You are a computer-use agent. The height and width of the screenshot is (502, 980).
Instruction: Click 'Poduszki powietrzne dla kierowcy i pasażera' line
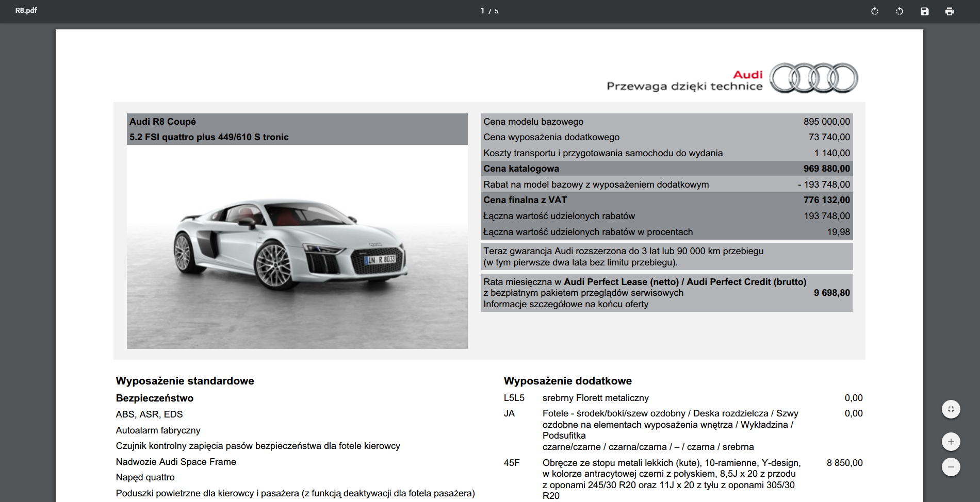click(295, 493)
